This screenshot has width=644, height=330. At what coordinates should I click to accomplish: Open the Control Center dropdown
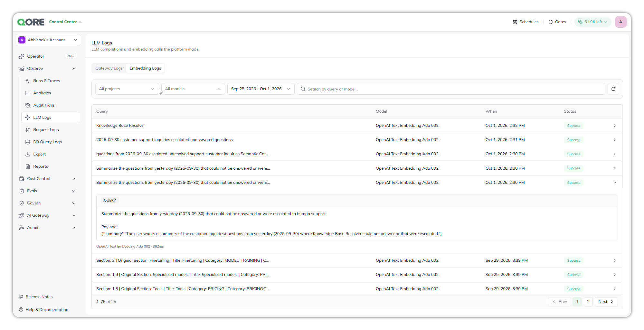(x=65, y=22)
